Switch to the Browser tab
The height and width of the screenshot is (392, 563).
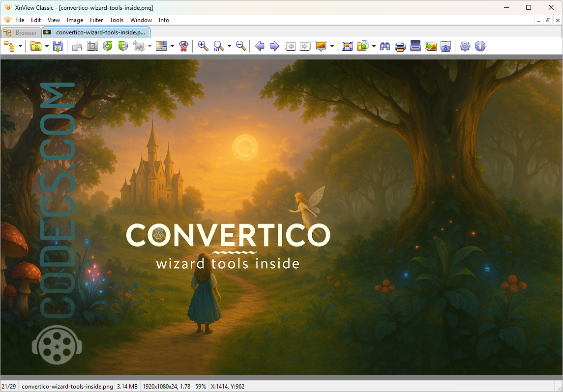(21, 32)
